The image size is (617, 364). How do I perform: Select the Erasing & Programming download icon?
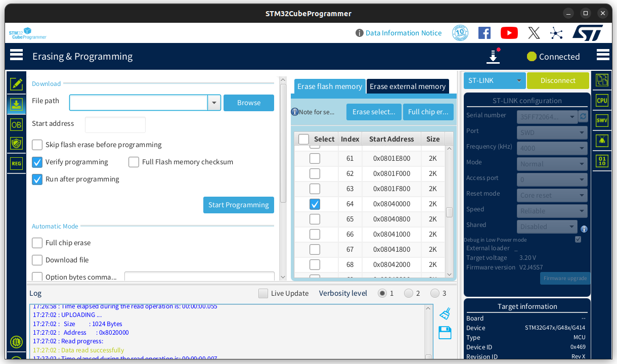16,105
